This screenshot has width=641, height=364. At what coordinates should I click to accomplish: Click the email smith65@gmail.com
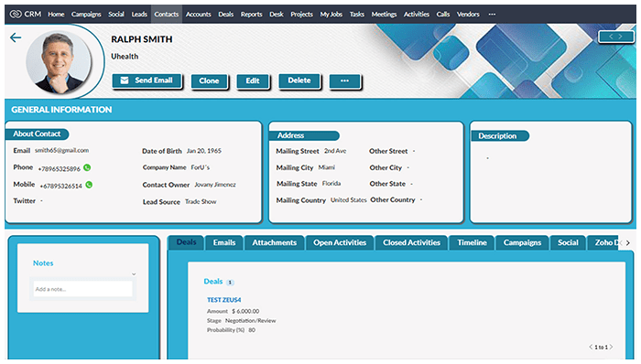tap(61, 150)
